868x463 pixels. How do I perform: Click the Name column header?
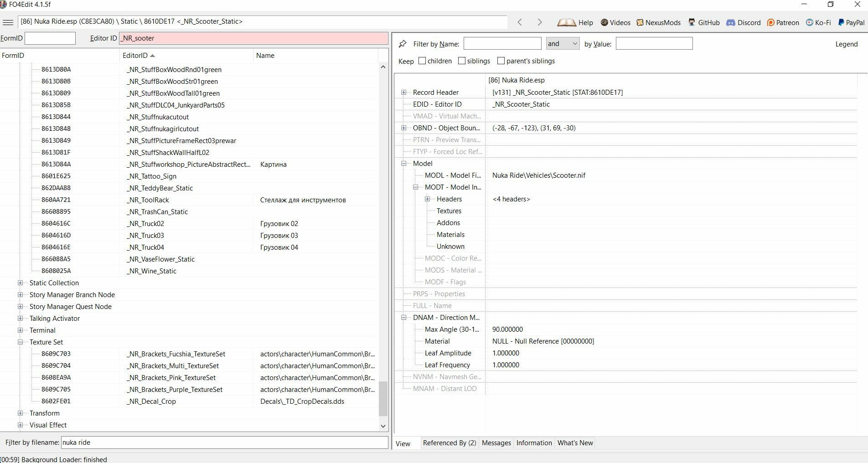tap(315, 56)
